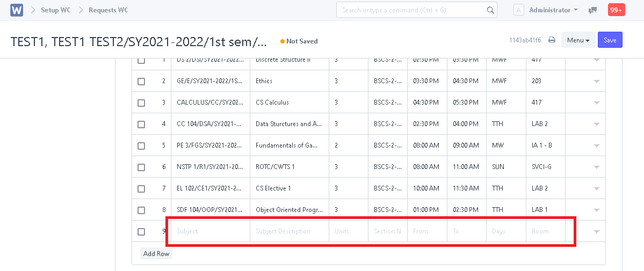Viewport: 644px width, 271px height.
Task: Tick the checkbox for the Ethics row
Action: tap(141, 82)
